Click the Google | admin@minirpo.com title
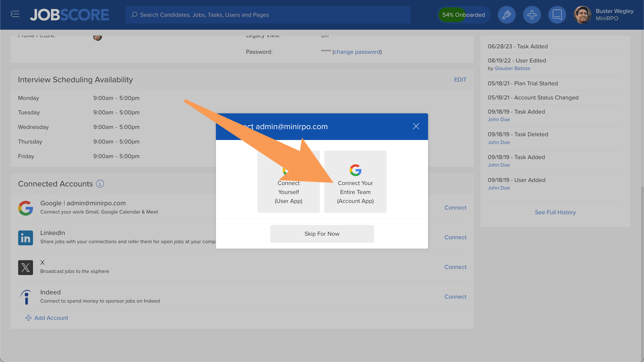This screenshot has width=644, height=362. [83, 203]
